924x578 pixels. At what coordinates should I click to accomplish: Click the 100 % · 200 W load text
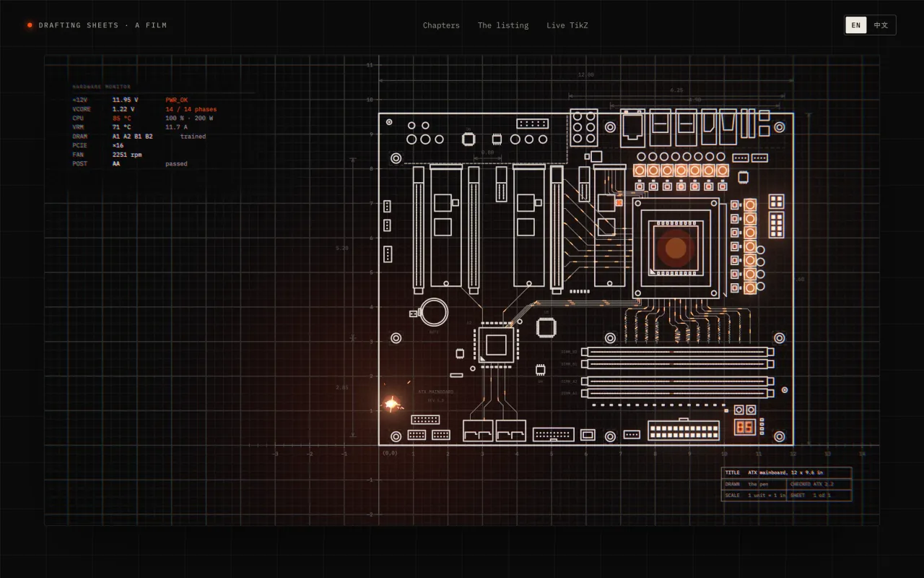189,118
